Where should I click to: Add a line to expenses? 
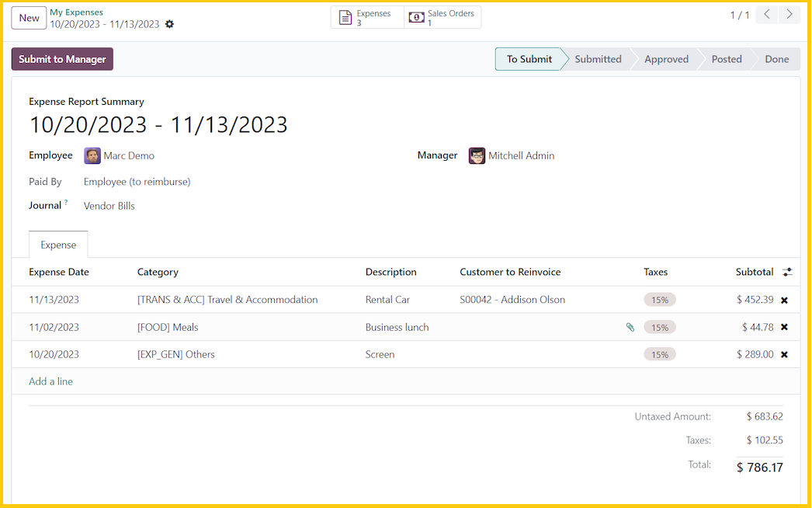pyautogui.click(x=50, y=381)
